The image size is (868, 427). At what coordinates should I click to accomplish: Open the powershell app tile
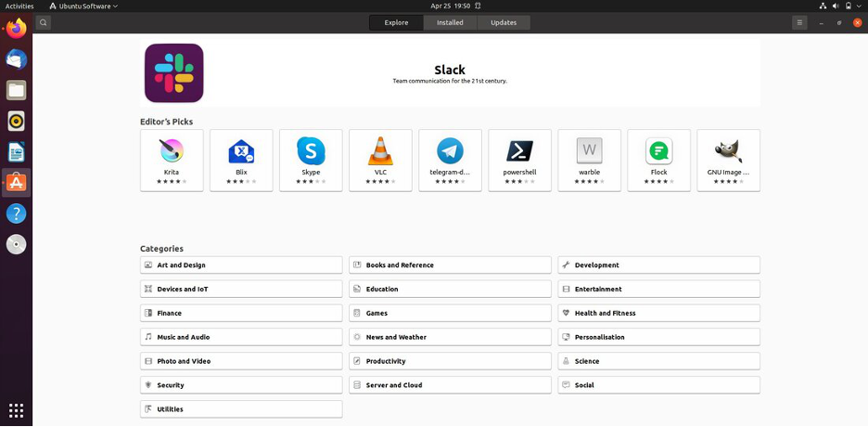coord(520,161)
